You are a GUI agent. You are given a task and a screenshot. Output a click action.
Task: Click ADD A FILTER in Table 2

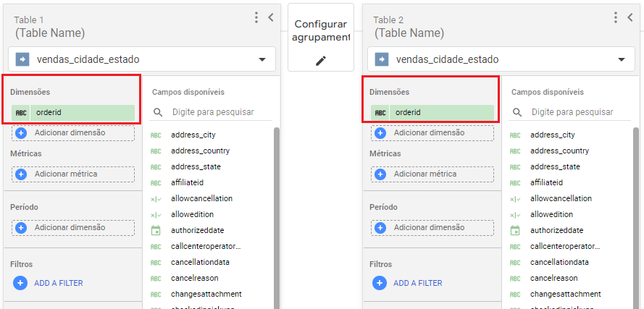(x=417, y=283)
